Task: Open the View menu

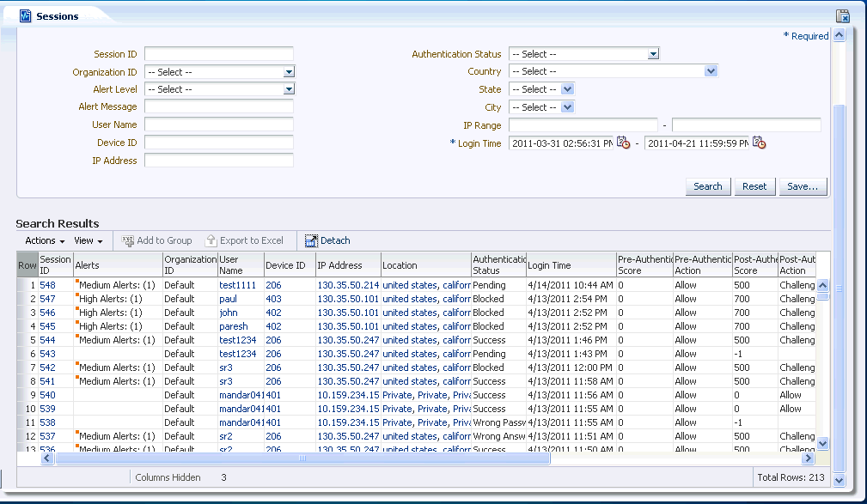Action: tap(89, 240)
